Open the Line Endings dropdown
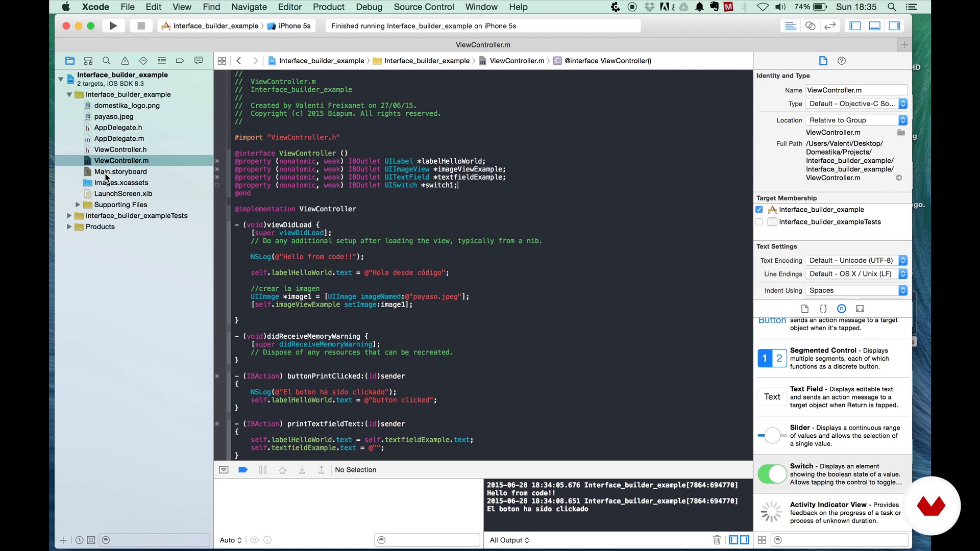980x551 pixels. 856,274
